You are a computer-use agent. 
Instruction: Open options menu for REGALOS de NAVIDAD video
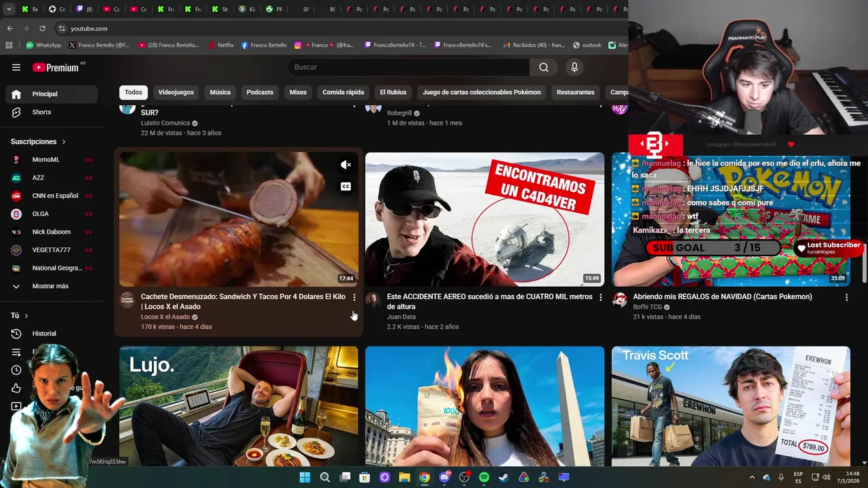click(x=846, y=298)
